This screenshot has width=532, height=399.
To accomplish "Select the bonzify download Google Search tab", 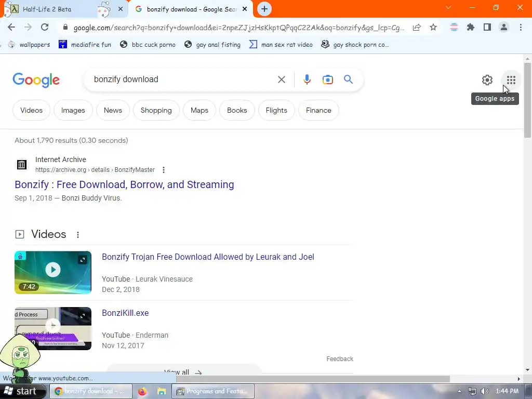I will click(x=192, y=9).
